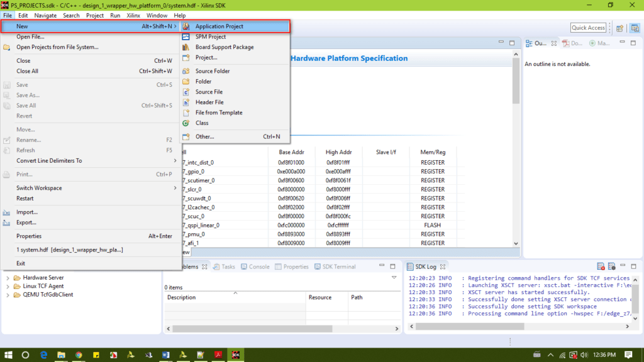Screen dimensions: 644x362
Task: Click the Quick Access search field
Action: (x=588, y=28)
